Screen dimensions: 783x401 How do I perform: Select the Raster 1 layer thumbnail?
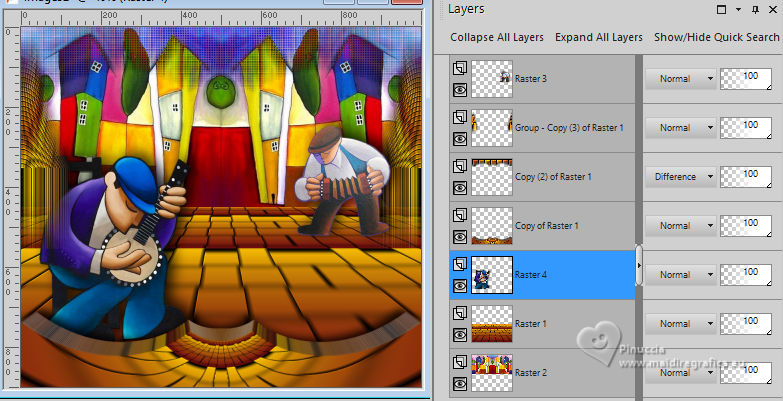pyautogui.click(x=492, y=324)
